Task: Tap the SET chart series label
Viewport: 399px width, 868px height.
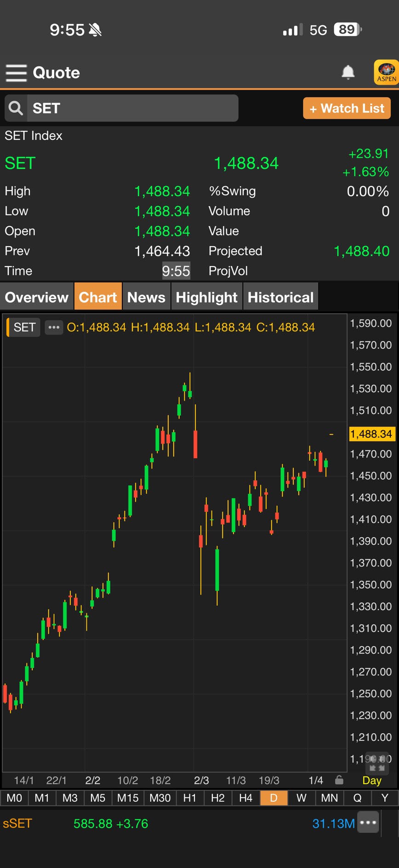Action: [24, 327]
